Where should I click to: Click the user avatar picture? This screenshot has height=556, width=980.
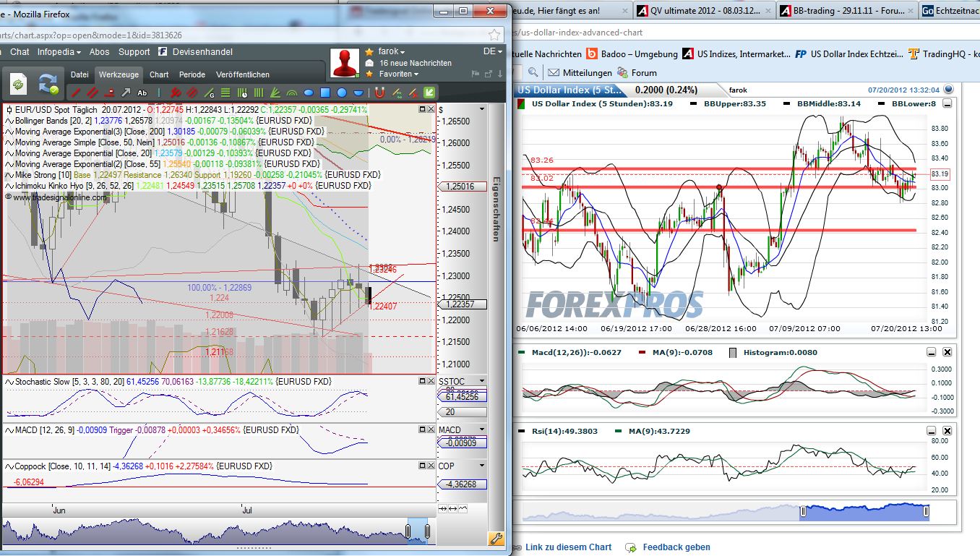tap(345, 64)
